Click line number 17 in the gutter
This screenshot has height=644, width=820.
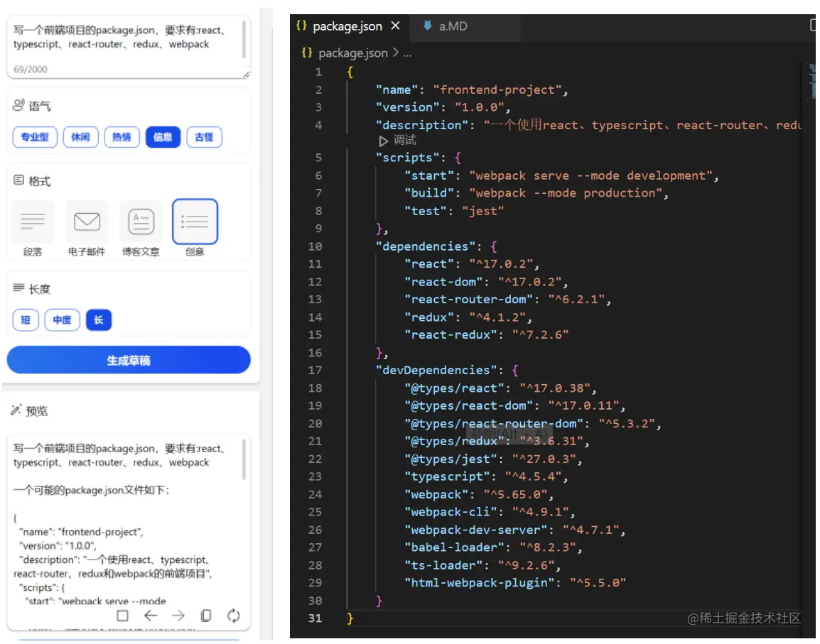pos(315,370)
